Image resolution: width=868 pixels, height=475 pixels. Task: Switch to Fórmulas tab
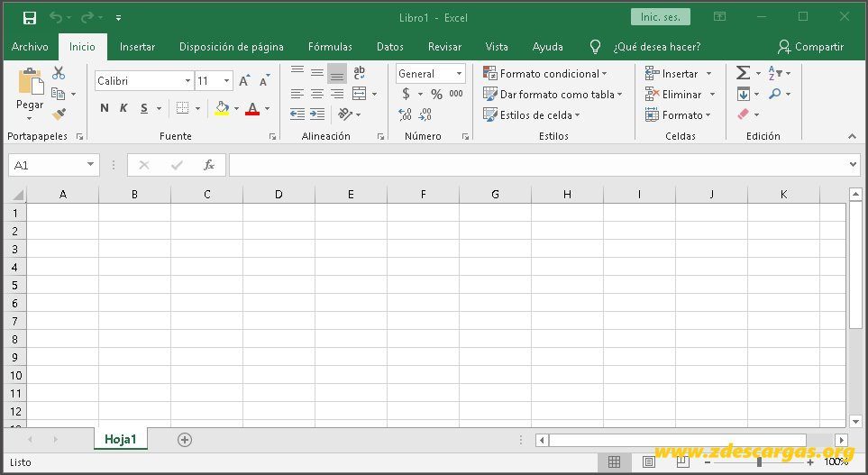pyautogui.click(x=330, y=47)
